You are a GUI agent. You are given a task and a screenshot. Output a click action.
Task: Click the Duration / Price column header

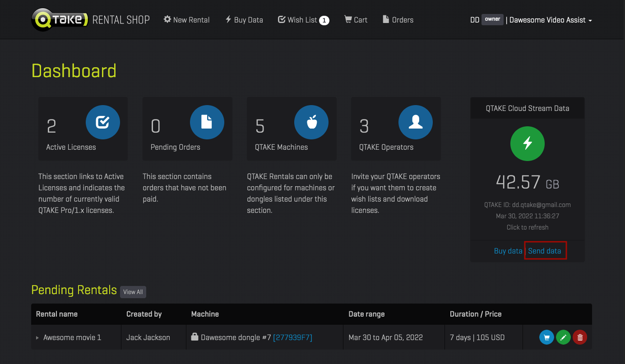click(476, 314)
